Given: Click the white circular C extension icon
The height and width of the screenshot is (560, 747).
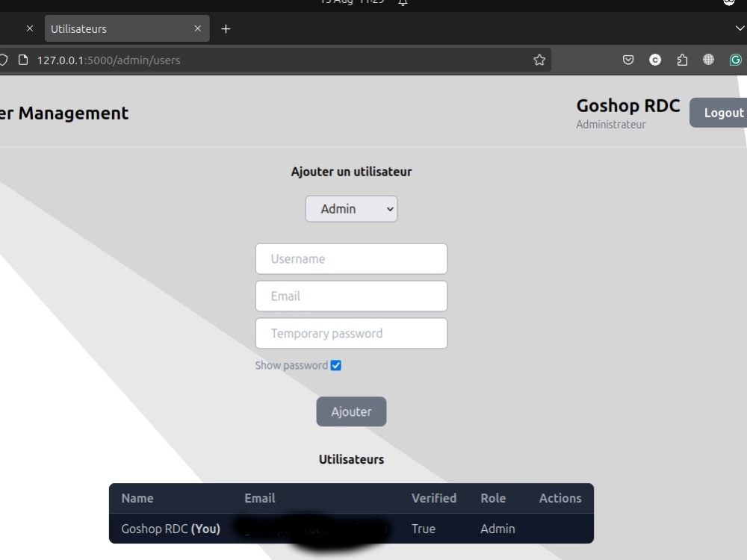Looking at the screenshot, I should (655, 60).
